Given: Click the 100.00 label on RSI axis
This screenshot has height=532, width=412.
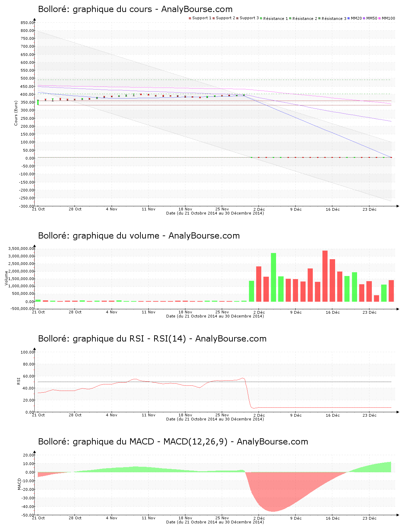Looking at the screenshot, I should [27, 352].
